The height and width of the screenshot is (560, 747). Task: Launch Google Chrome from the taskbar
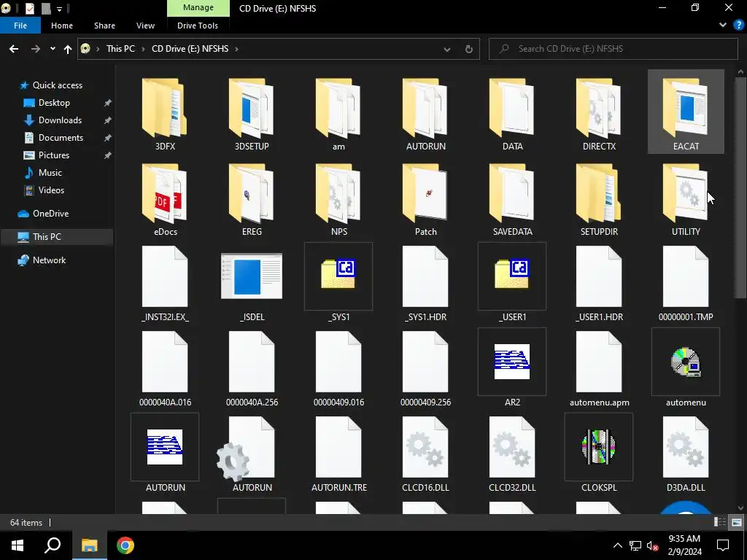pos(125,545)
